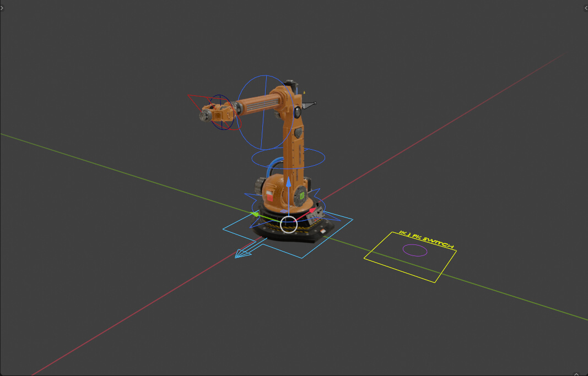Click the robot arm end effector
The height and width of the screenshot is (376, 588).
point(206,116)
